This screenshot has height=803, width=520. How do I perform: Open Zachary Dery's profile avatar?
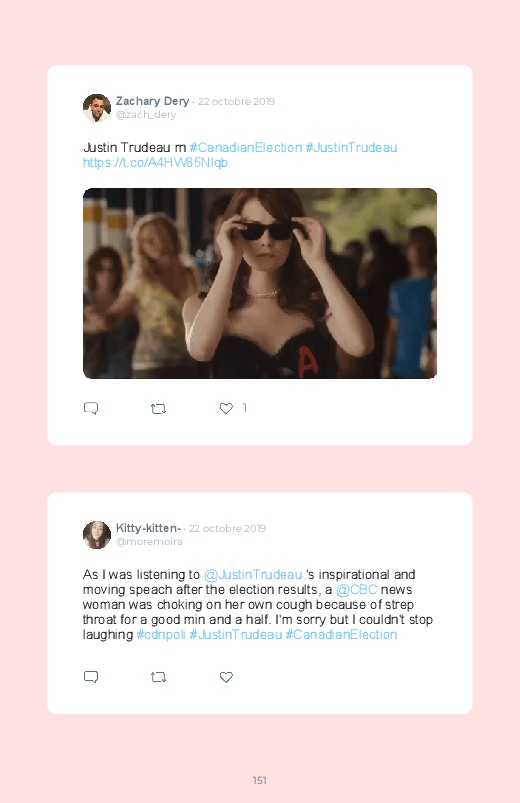97,108
